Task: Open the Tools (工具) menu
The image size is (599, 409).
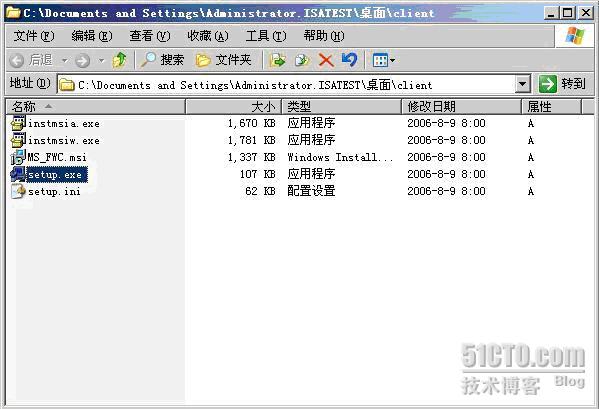Action: [266, 36]
